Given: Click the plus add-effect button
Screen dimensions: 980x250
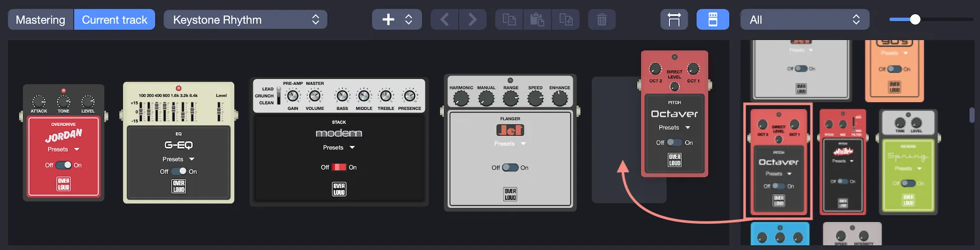Looking at the screenshot, I should coord(388,20).
